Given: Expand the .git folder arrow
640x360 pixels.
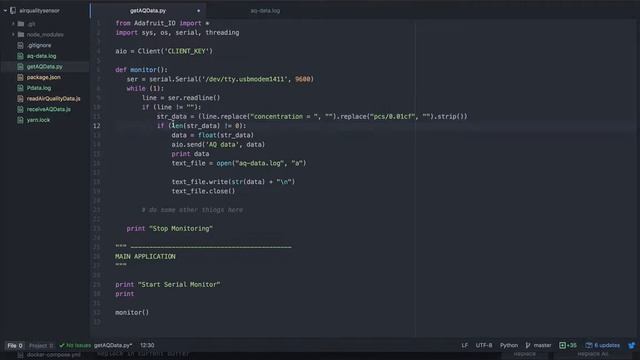Looking at the screenshot, I should (x=13, y=24).
